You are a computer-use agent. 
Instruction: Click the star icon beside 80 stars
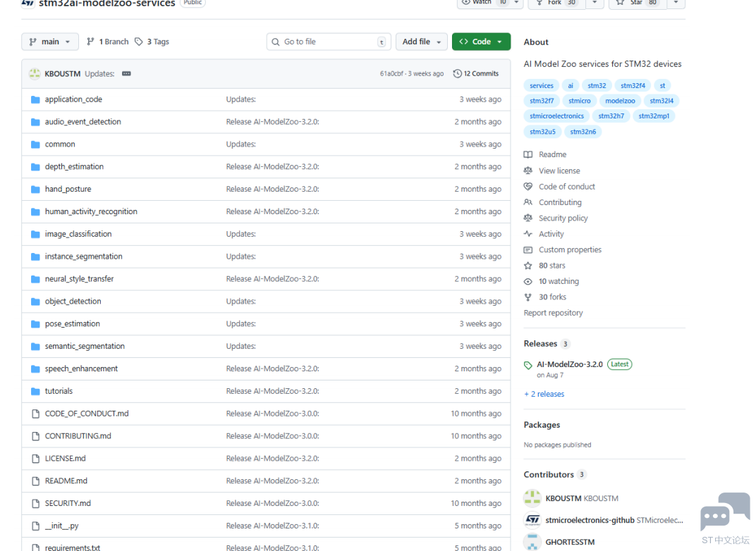pyautogui.click(x=528, y=266)
